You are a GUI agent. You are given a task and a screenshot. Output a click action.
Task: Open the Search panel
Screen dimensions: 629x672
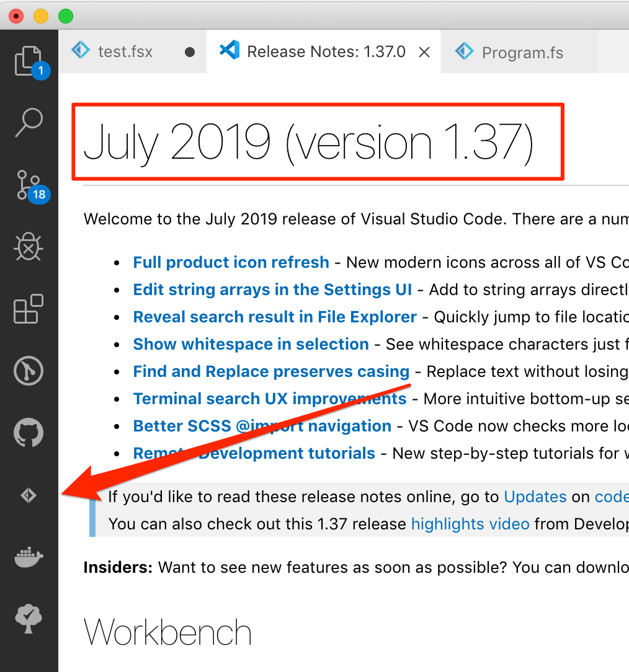pyautogui.click(x=29, y=123)
